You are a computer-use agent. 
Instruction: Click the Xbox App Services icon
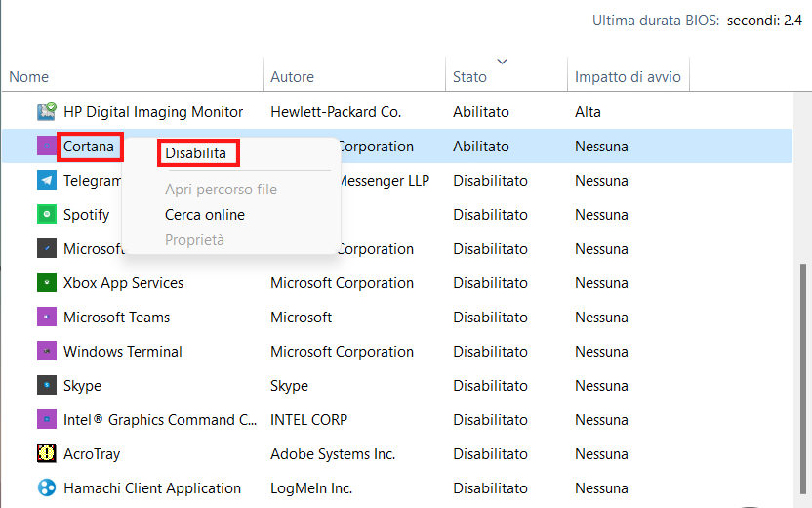47,283
